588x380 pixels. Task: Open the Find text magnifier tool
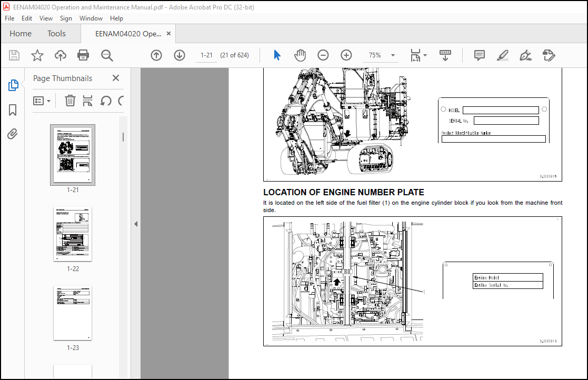coord(107,55)
